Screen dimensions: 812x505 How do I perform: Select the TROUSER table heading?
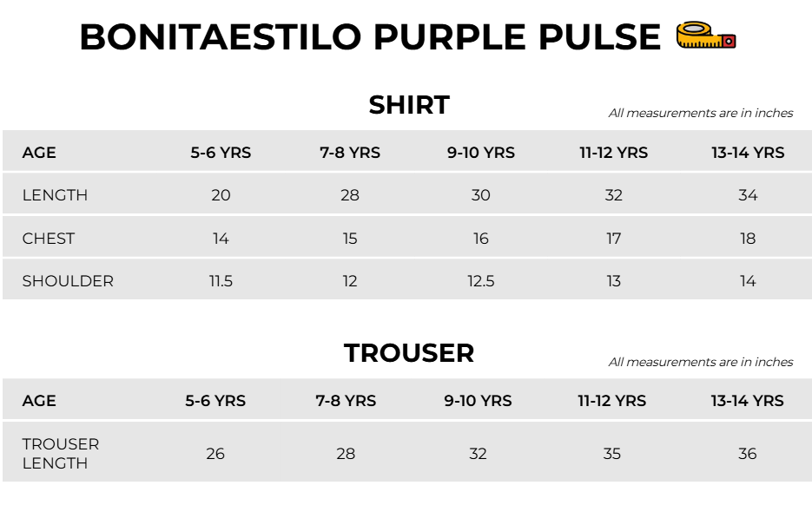[x=409, y=353]
